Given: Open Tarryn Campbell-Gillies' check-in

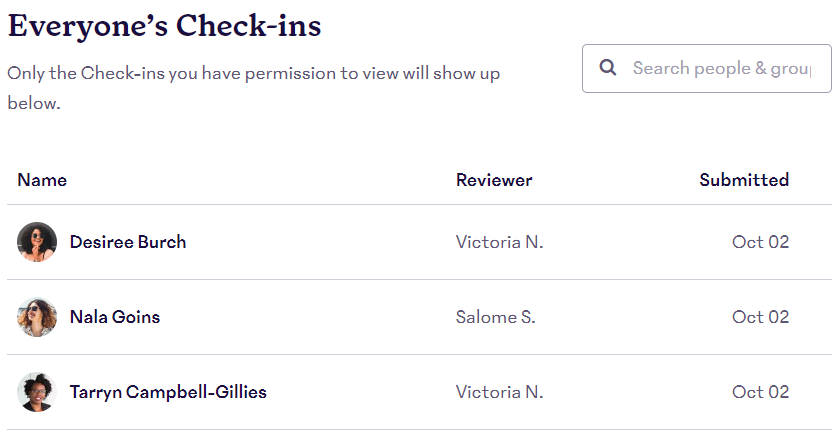Looking at the screenshot, I should pyautogui.click(x=168, y=392).
